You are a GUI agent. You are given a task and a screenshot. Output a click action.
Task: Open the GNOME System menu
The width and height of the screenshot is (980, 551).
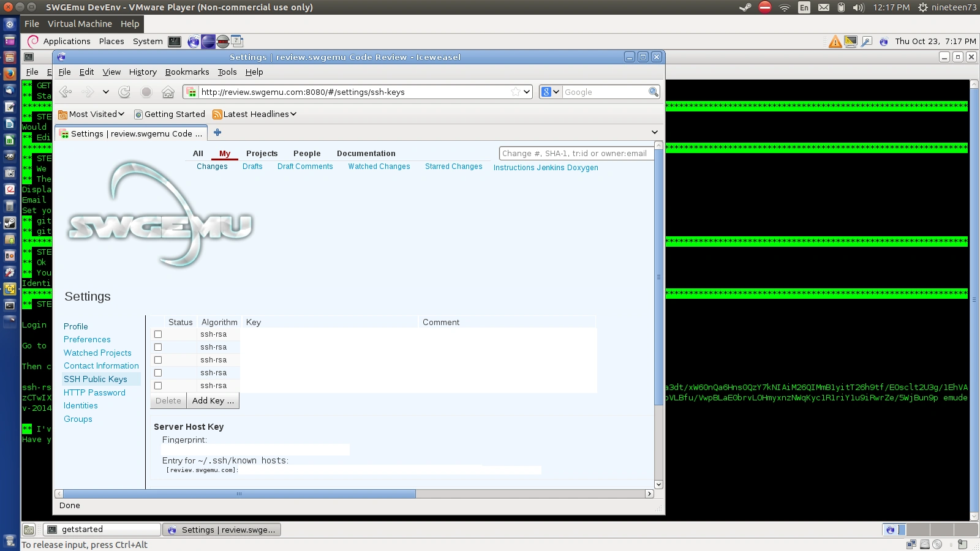(x=148, y=42)
